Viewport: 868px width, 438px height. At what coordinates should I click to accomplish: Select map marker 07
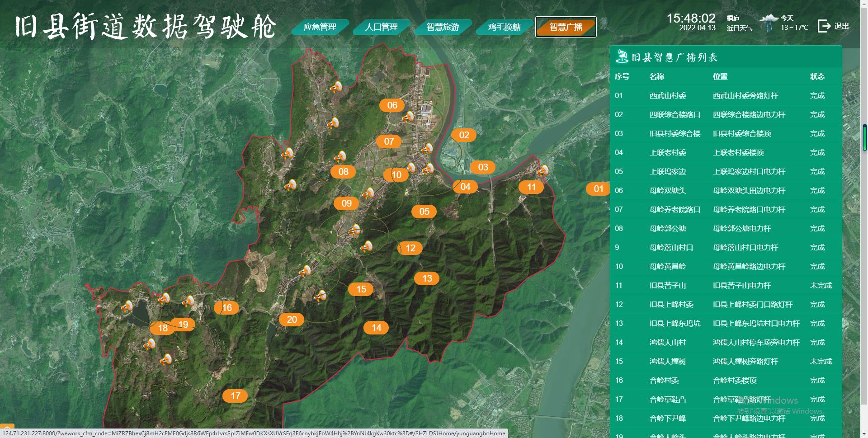pyautogui.click(x=389, y=141)
